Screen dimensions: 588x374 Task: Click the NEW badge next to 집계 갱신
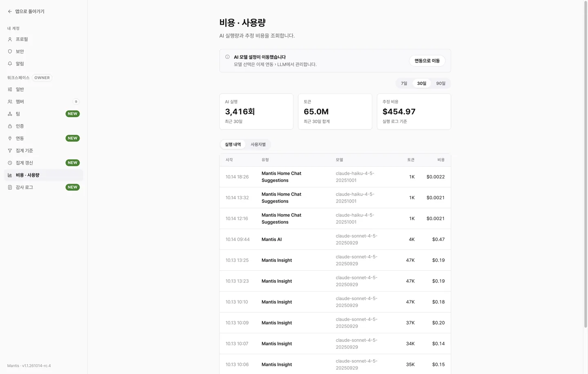(x=73, y=163)
